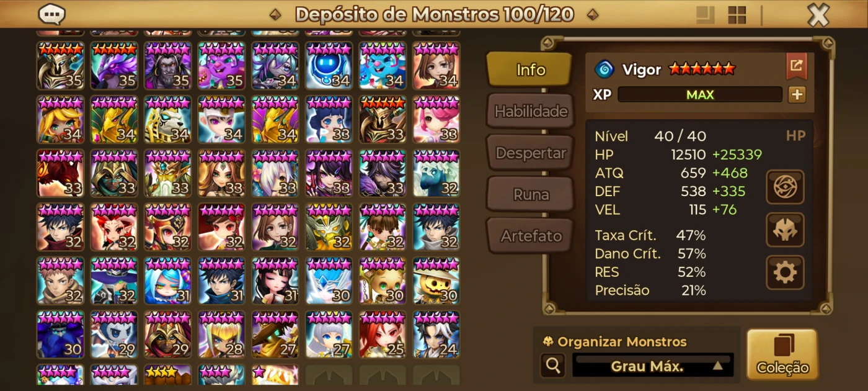Click the share icon beside Vigor
This screenshot has width=868, height=391.
click(797, 66)
